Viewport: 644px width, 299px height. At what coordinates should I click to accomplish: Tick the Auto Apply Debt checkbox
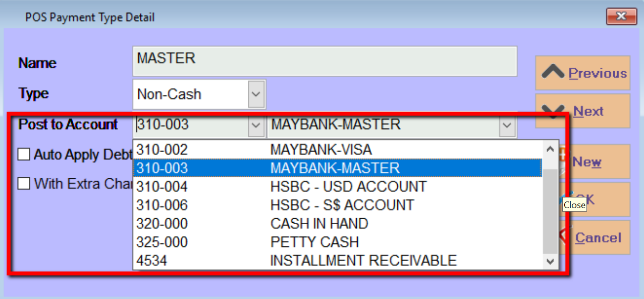tap(24, 155)
